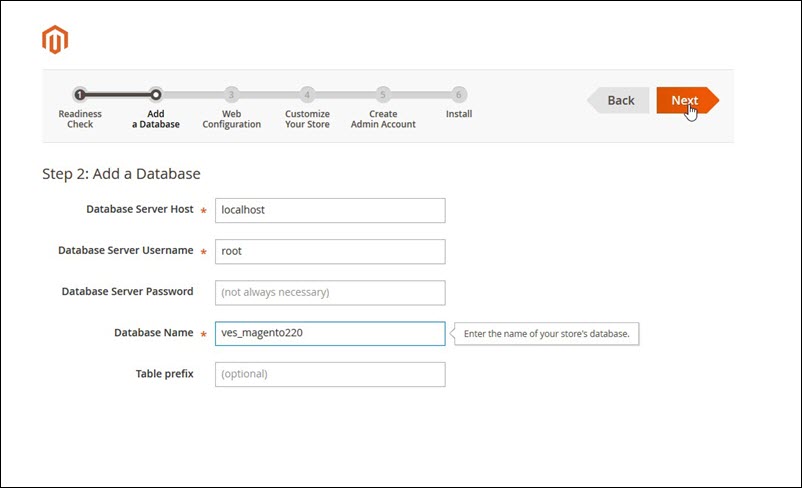Click the Database Server Password field
The height and width of the screenshot is (488, 802).
point(329,292)
